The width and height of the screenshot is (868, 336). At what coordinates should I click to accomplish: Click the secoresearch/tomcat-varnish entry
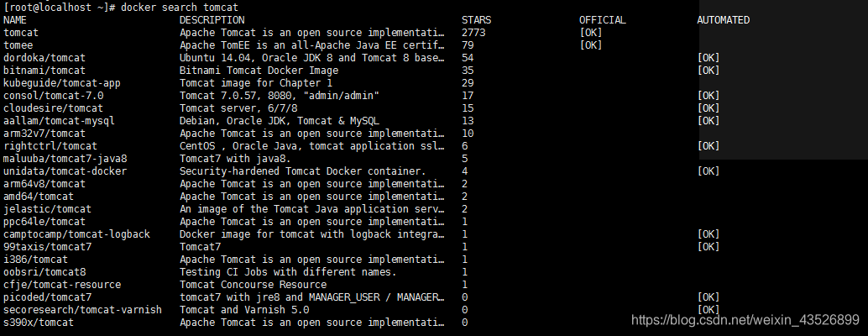pyautogui.click(x=82, y=310)
